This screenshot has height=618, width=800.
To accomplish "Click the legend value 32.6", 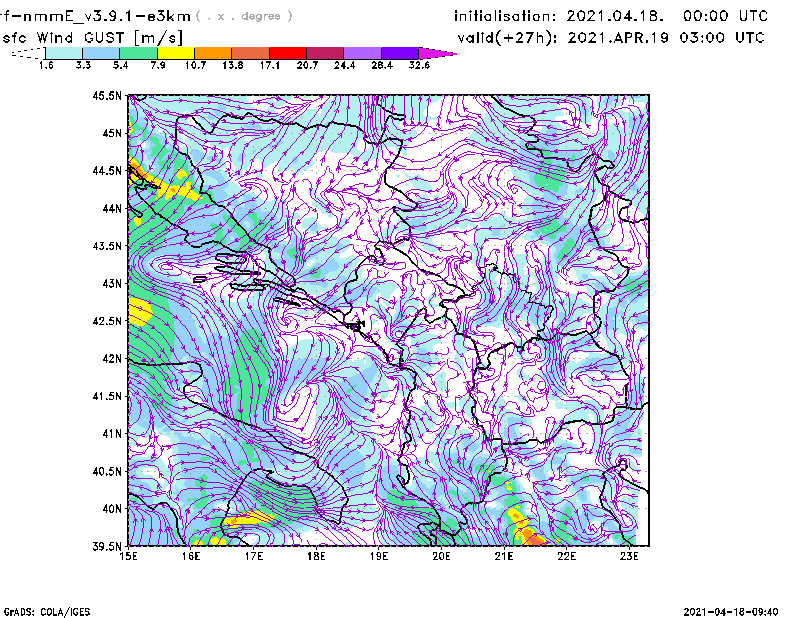I will pos(419,65).
